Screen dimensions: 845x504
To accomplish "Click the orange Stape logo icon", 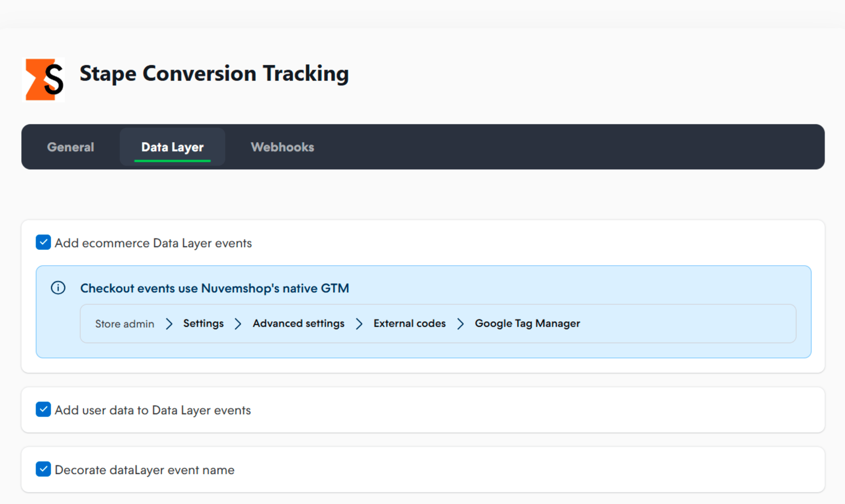I will (x=44, y=80).
